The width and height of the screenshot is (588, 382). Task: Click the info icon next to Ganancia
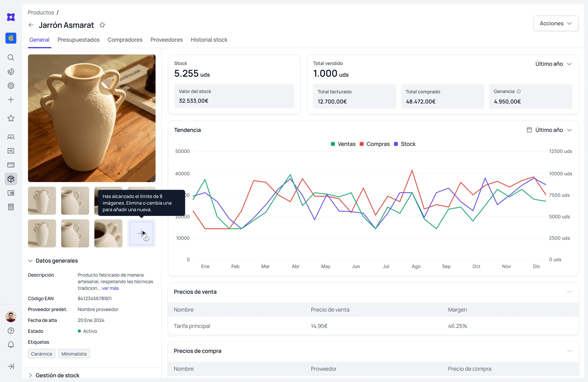(519, 91)
